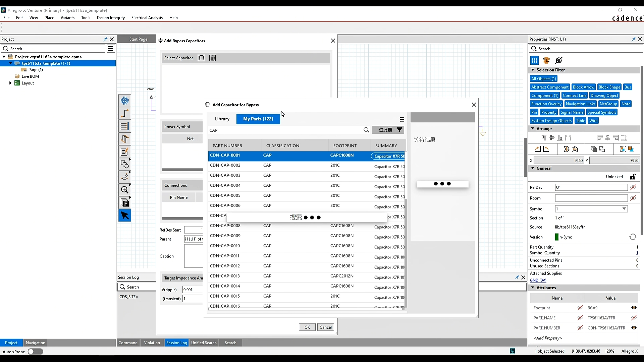Select the component placement tool in canvas toolbar
Viewport: 644px width, 362px height.
click(x=125, y=101)
